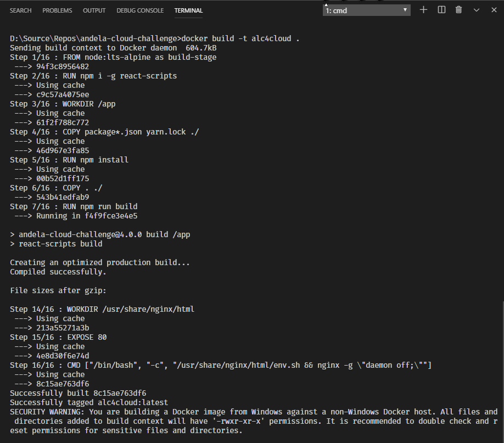Click 'Step 15/16 : EXPOSE 80' line
The width and height of the screenshot is (504, 443).
tap(58, 337)
